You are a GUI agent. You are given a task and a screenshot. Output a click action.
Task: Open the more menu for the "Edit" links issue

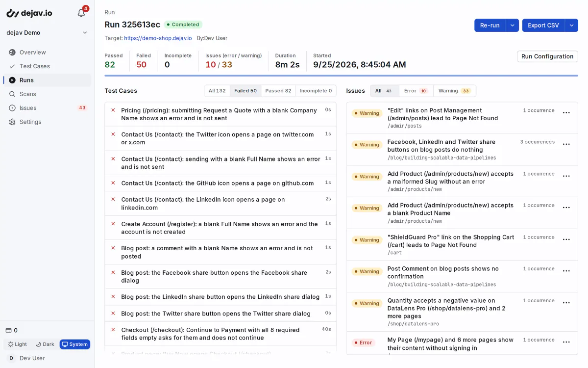pyautogui.click(x=566, y=113)
